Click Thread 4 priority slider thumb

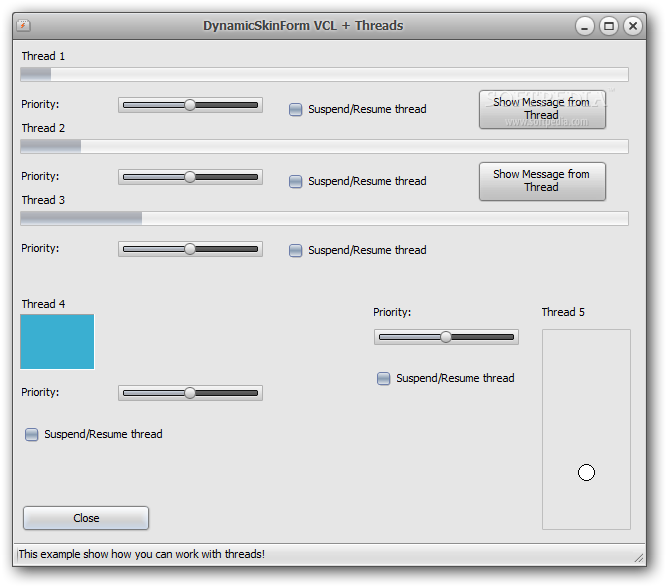(190, 393)
